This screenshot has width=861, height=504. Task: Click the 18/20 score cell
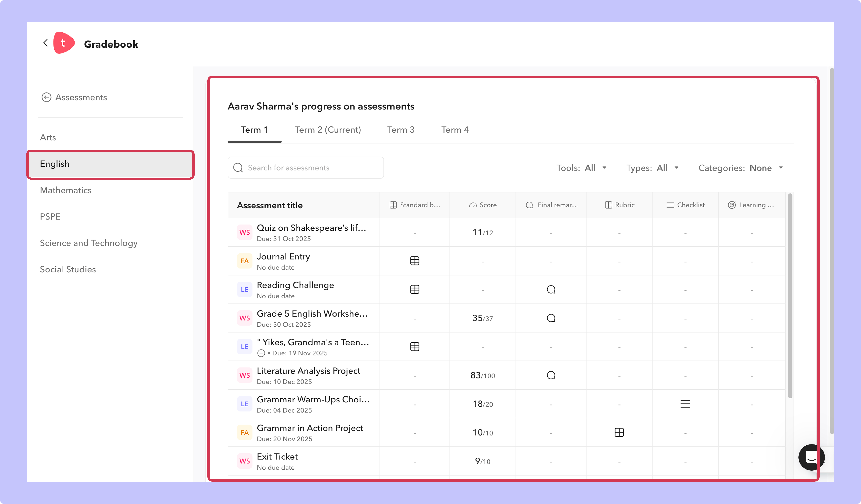point(482,404)
